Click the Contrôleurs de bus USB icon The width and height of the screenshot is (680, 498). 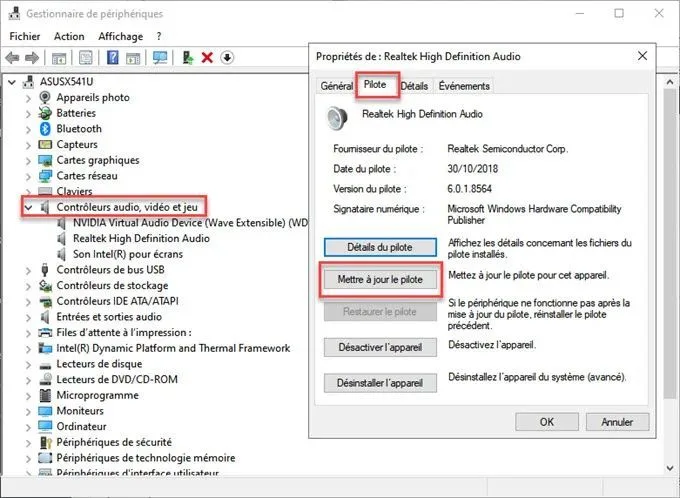click(x=45, y=270)
